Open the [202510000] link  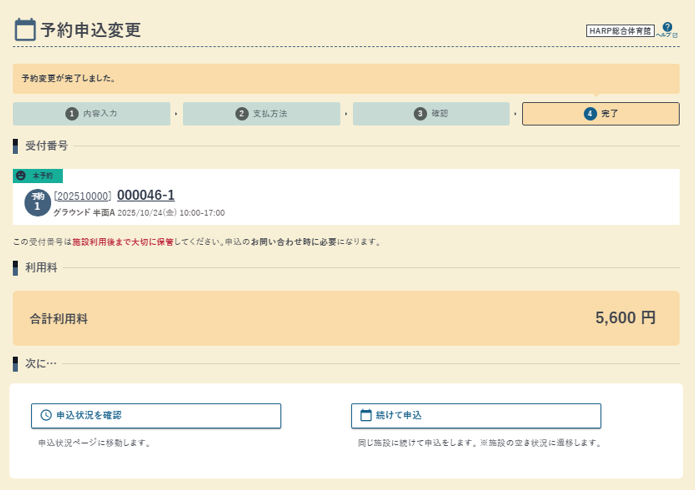[x=83, y=196]
